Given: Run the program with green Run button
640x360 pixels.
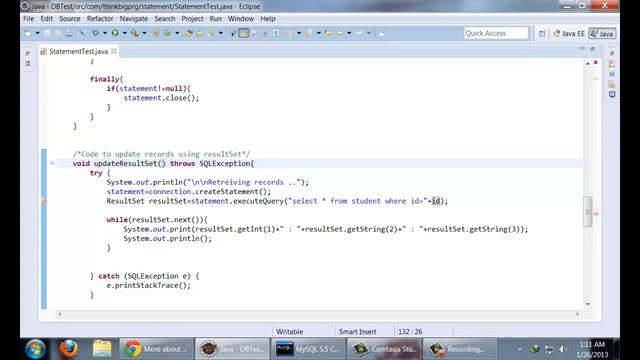Looking at the screenshot, I should [116, 33].
